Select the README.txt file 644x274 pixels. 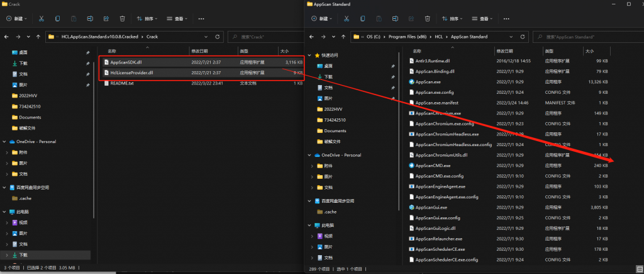coord(121,83)
